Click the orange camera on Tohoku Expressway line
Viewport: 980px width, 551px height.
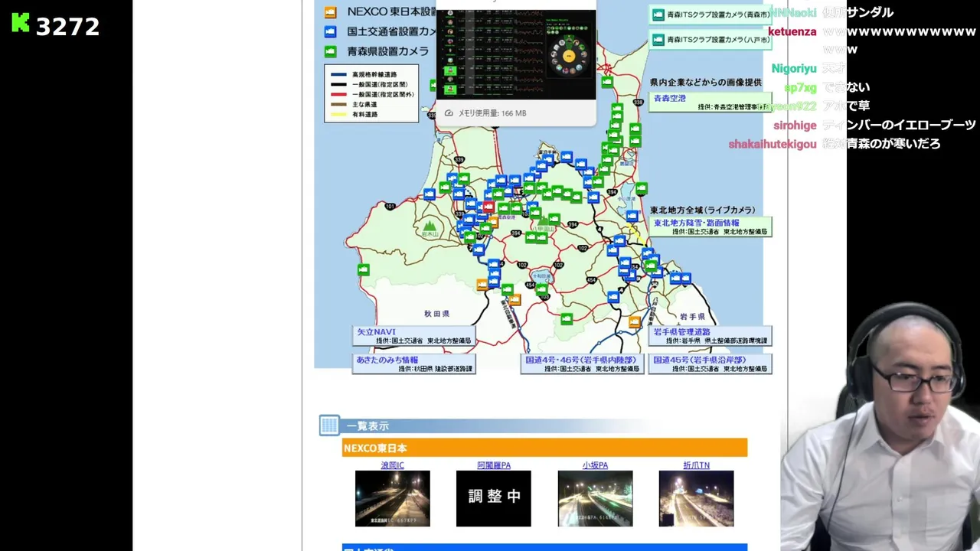pos(514,299)
